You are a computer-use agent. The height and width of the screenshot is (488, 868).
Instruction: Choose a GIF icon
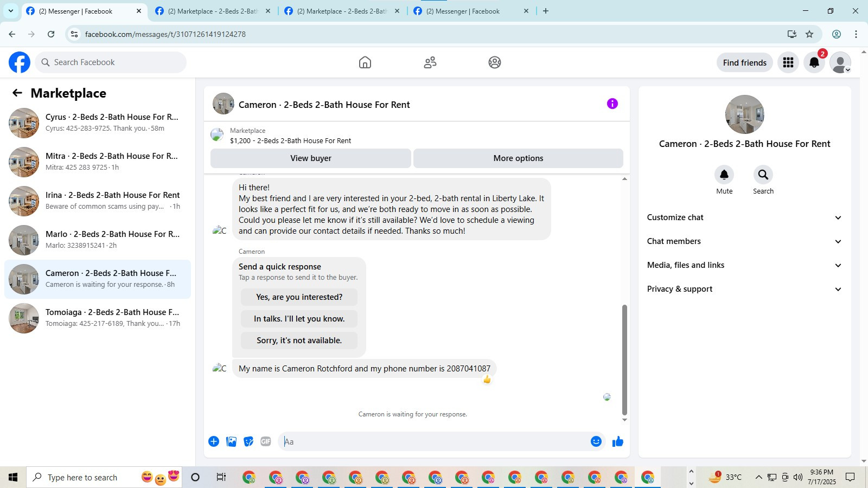[x=266, y=441]
